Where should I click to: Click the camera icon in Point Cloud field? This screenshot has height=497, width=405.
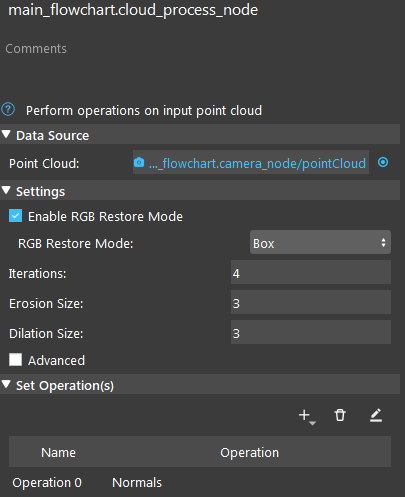click(139, 162)
